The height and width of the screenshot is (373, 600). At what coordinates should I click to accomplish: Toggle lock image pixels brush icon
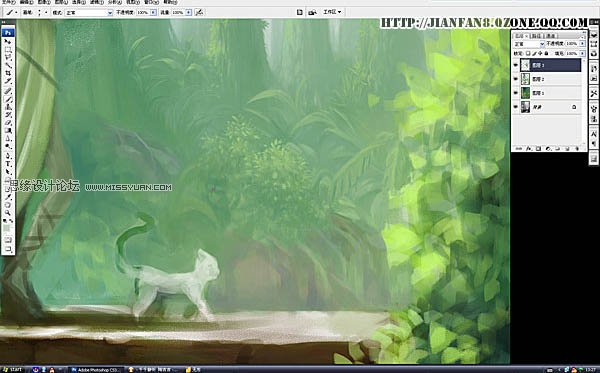click(534, 53)
